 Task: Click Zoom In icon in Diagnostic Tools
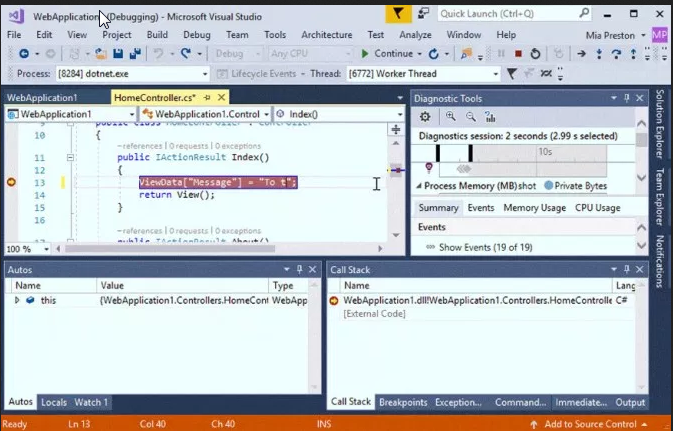click(x=450, y=116)
